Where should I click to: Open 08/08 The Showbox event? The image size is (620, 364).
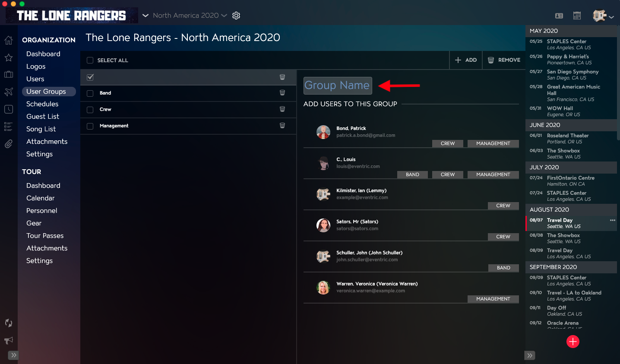click(571, 238)
